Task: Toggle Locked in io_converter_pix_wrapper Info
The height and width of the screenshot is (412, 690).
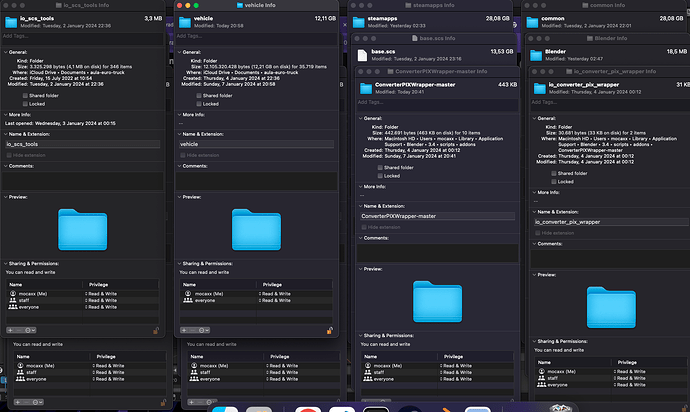Action: coord(554,182)
